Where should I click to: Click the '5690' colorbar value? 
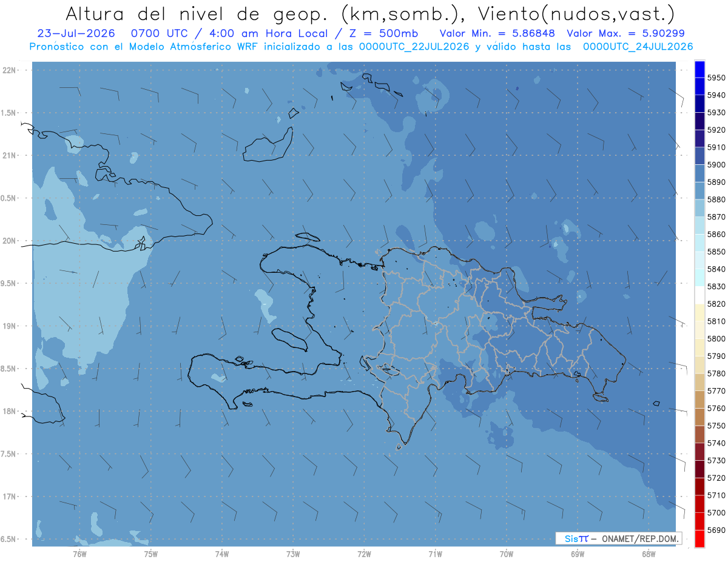click(716, 530)
